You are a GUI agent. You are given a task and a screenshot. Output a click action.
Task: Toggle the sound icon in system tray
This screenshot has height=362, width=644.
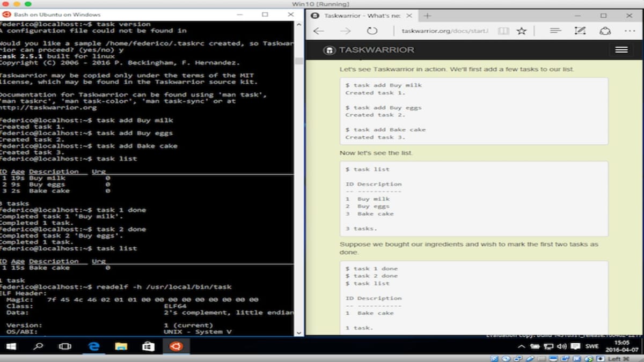coord(560,346)
